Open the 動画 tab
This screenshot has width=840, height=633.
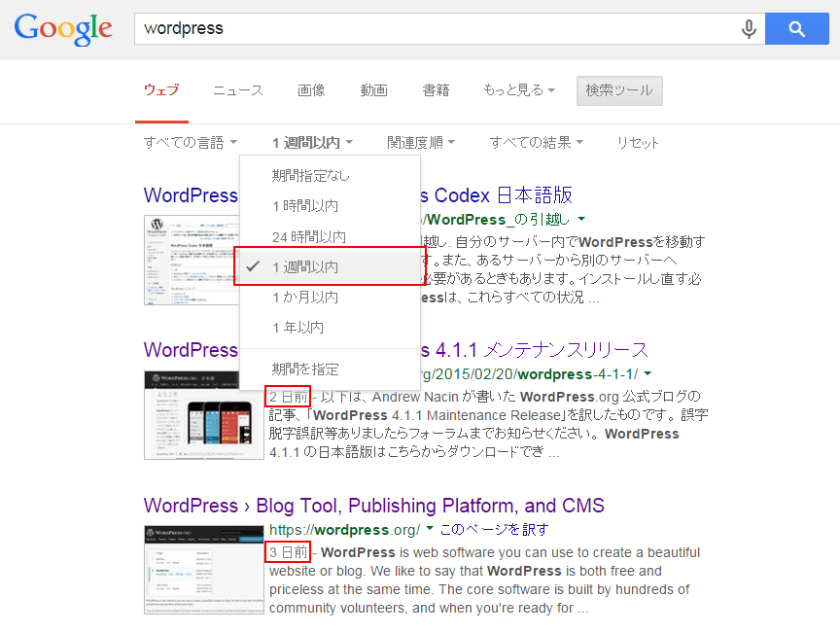[x=374, y=90]
